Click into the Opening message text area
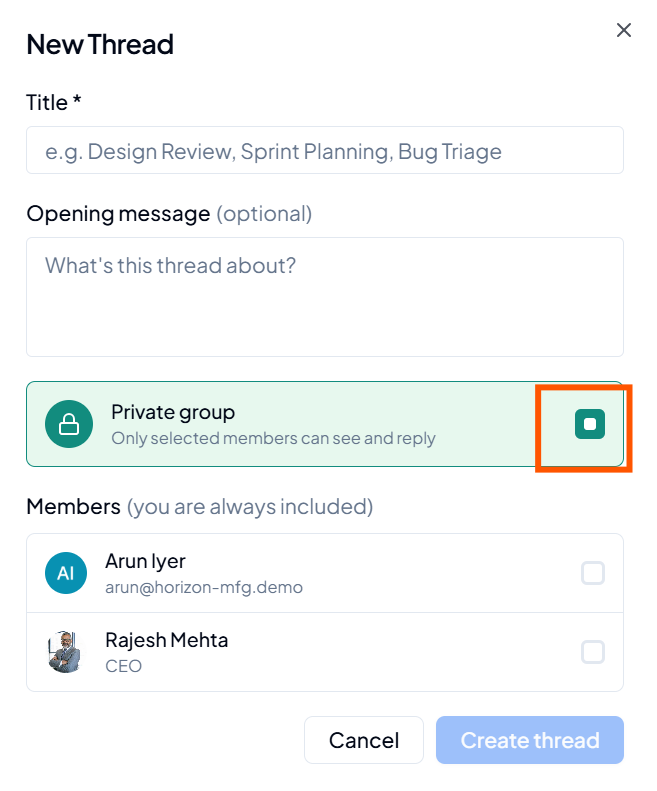 point(325,297)
